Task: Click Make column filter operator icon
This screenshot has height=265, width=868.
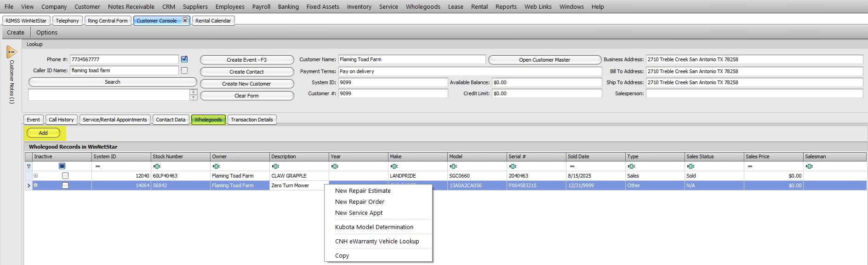Action: point(394,166)
